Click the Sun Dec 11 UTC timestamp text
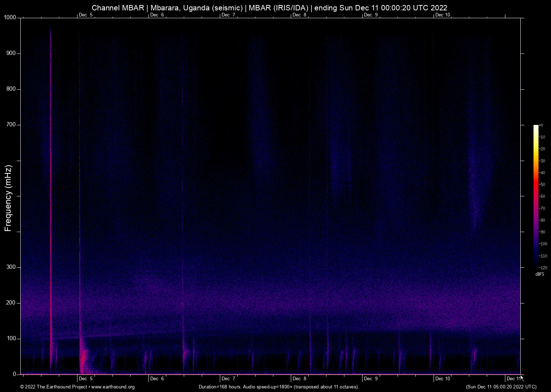 click(x=501, y=387)
